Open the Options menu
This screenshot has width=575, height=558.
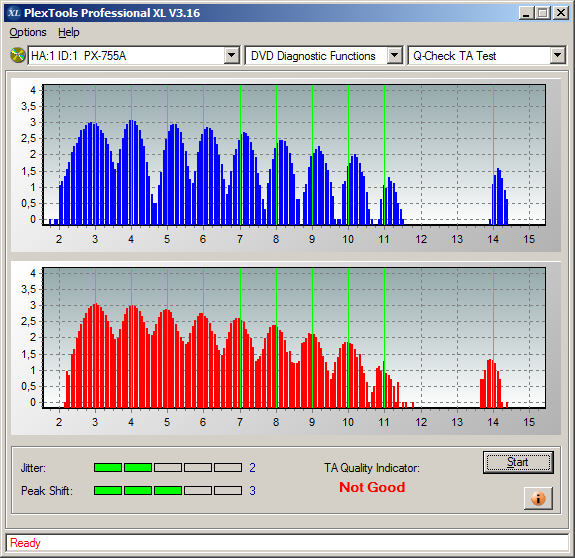(x=28, y=32)
